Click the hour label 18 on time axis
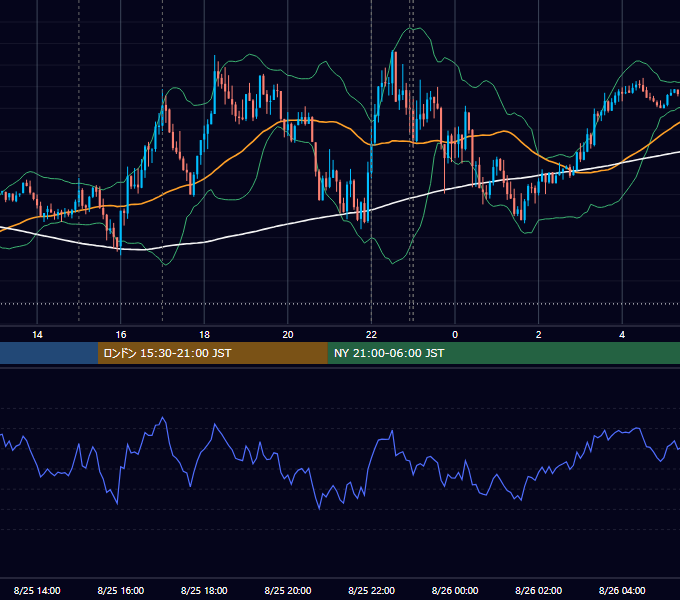 point(204,335)
